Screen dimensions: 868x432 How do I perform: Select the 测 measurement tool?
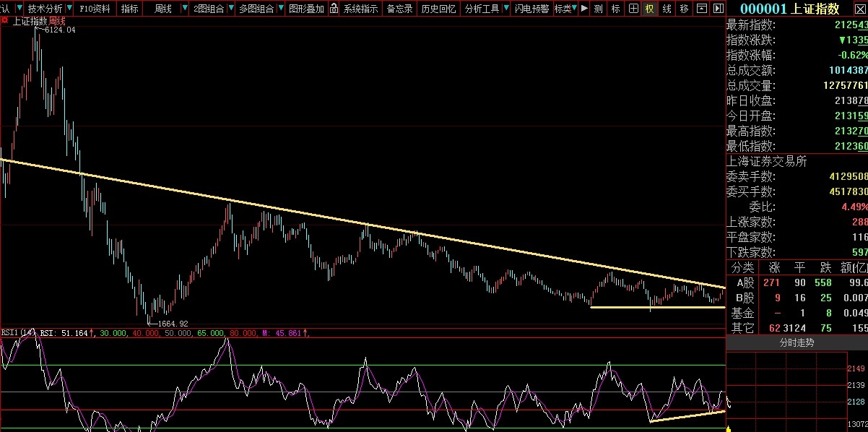tap(598, 9)
